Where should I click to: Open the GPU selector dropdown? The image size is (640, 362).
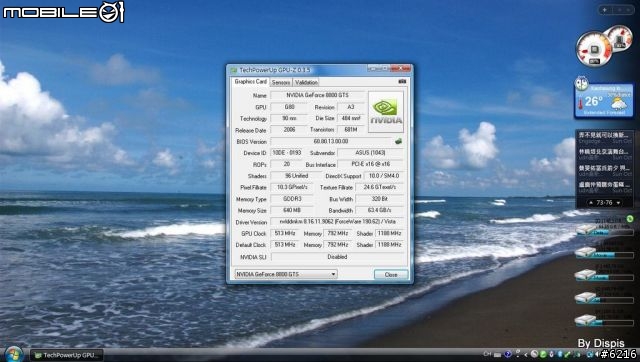click(286, 274)
